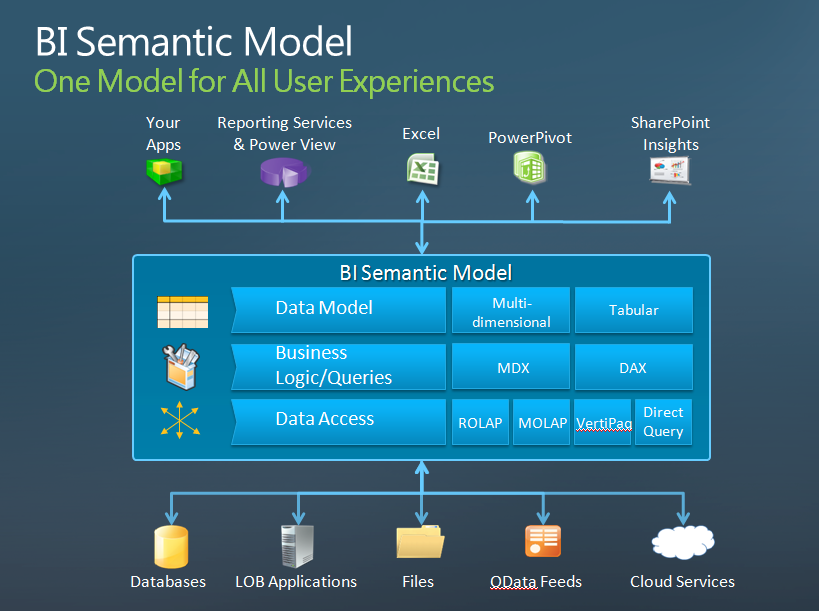Image resolution: width=819 pixels, height=611 pixels.
Task: Click the purple pie chart Reporting Services icon
Action: tap(285, 172)
